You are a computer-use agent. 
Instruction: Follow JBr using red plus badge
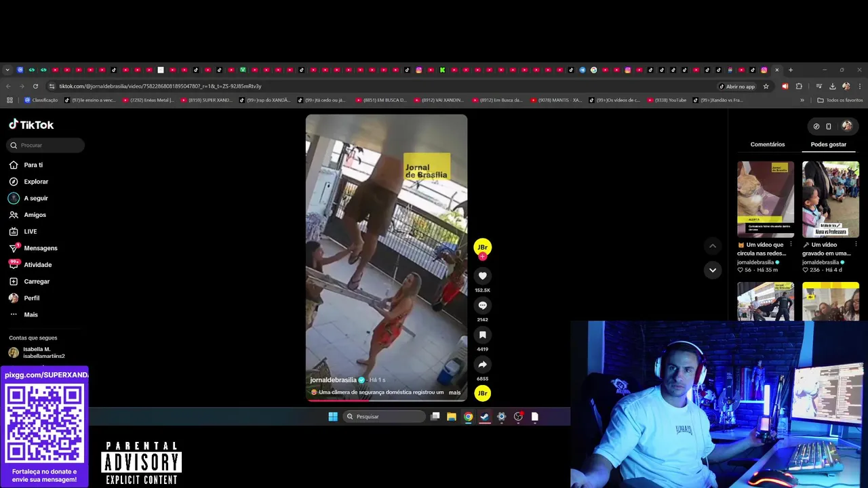pyautogui.click(x=482, y=257)
